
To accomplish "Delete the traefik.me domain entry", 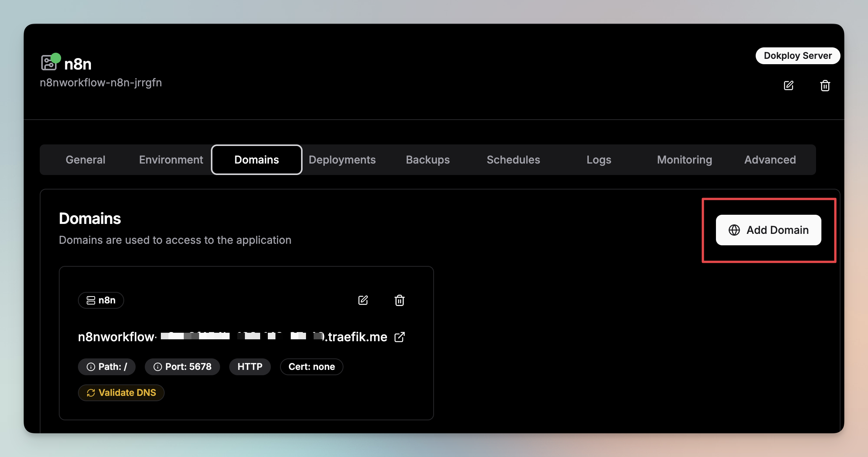I will [400, 300].
